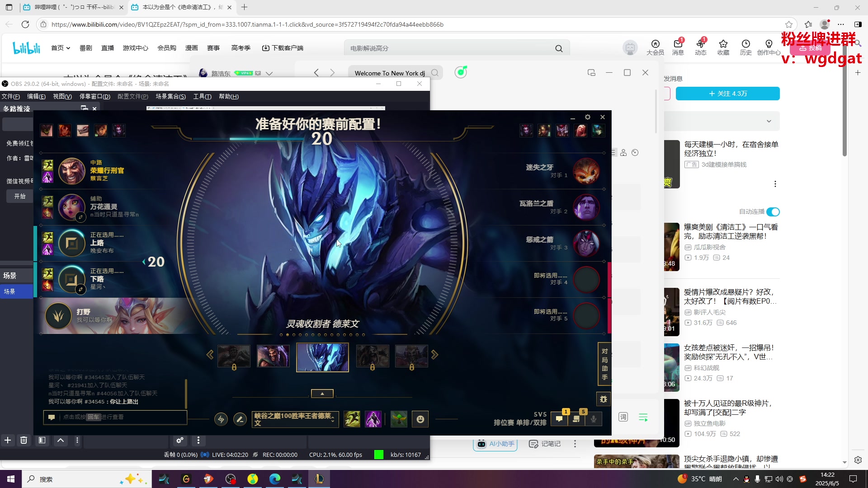Viewport: 868px width, 488px height.
Task: Open 消息 notifications icon on bilibili
Action: (678, 47)
